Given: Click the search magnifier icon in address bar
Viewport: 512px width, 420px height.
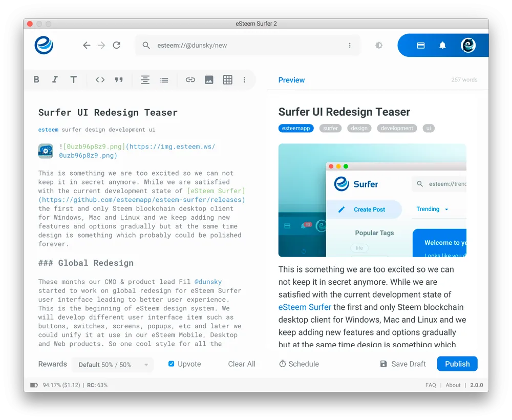Looking at the screenshot, I should click(x=146, y=46).
